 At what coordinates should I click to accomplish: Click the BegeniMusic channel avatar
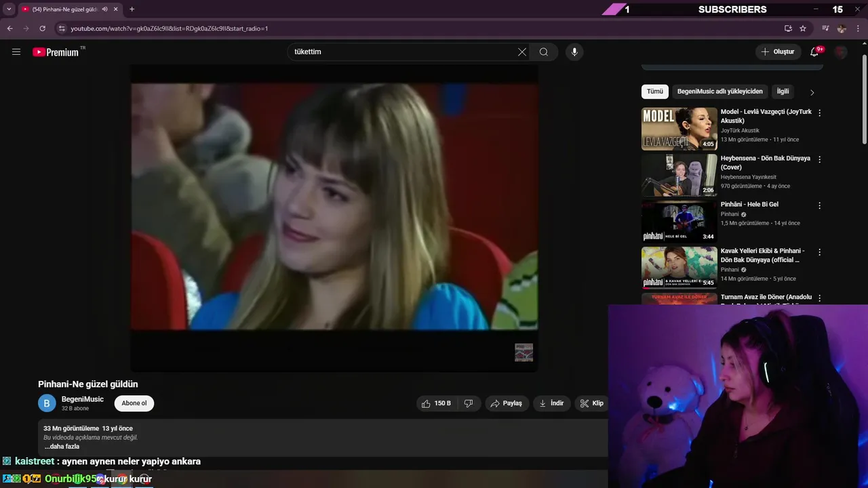tap(47, 403)
